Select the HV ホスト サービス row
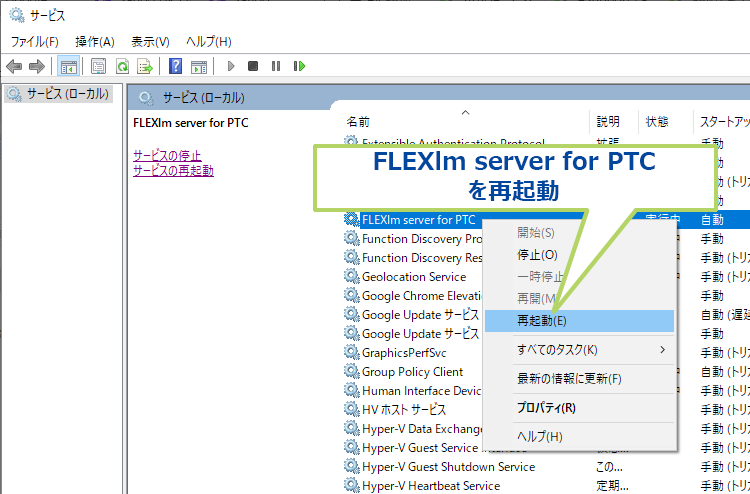 404,409
